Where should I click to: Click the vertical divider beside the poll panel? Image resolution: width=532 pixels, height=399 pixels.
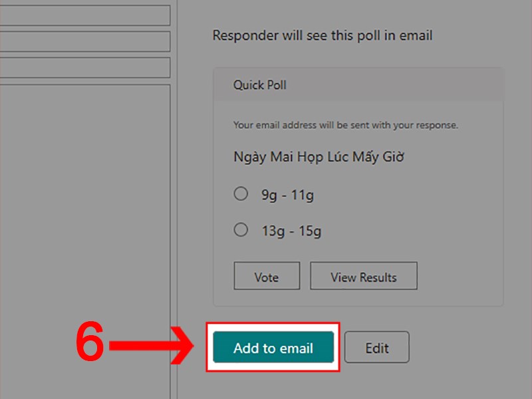coord(176,199)
